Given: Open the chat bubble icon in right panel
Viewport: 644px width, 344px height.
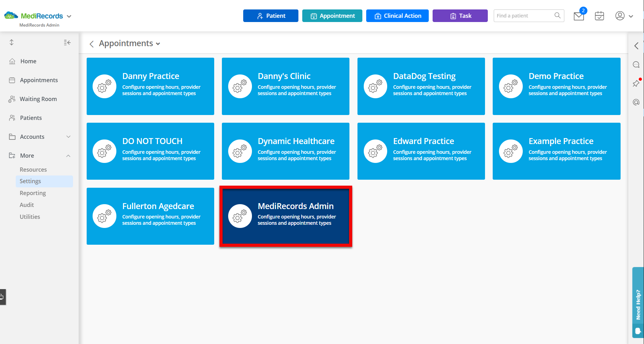Looking at the screenshot, I should (x=636, y=65).
